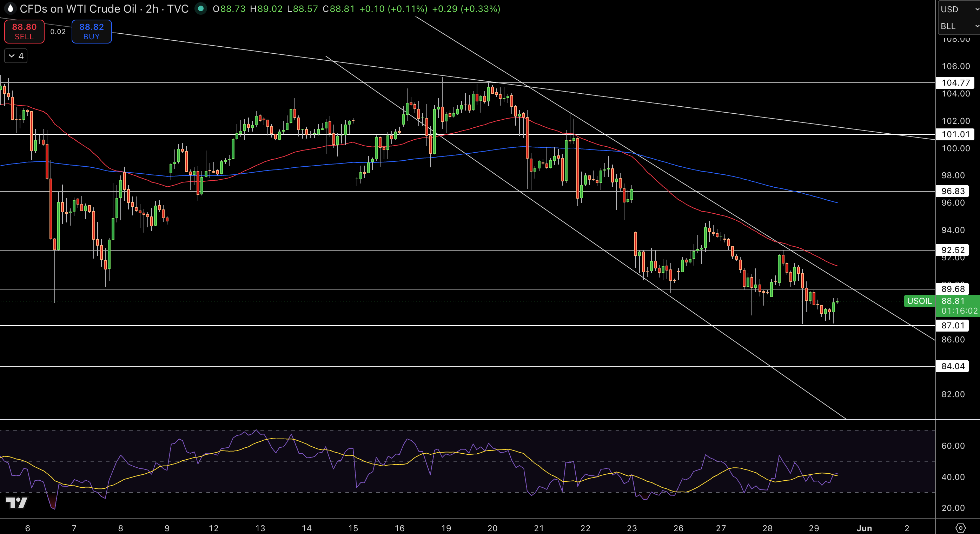Click the countdown timer 01:16:02
The width and height of the screenshot is (980, 534).
point(959,311)
